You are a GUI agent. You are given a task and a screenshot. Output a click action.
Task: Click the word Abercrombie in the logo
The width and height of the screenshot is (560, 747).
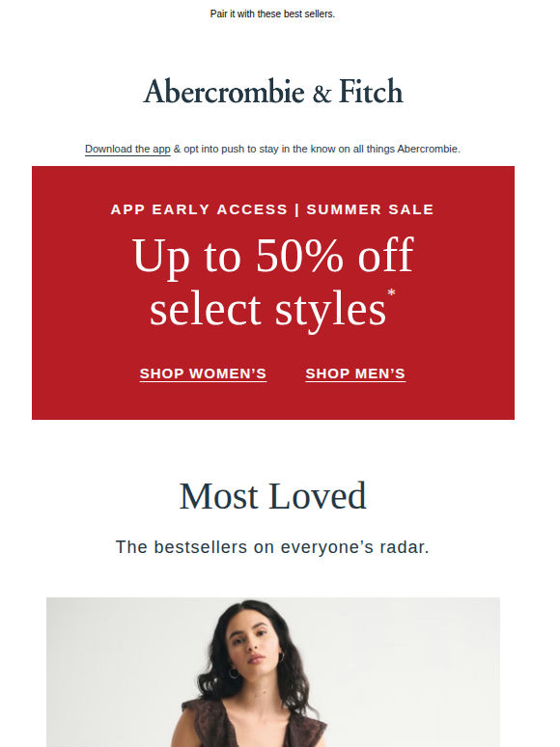[x=224, y=91]
